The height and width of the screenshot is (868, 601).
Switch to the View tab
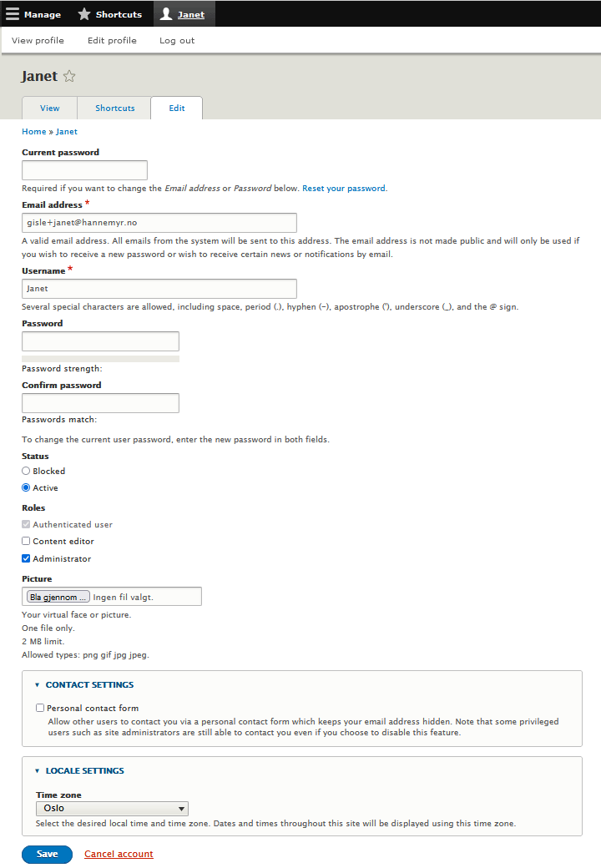pos(49,108)
